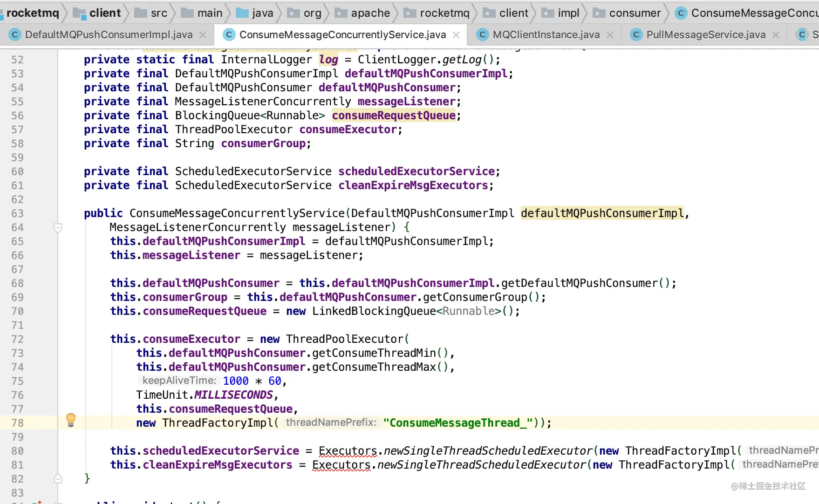
Task: Close the ConsumeMessageConcurrentlyService.java tab
Action: (x=456, y=35)
